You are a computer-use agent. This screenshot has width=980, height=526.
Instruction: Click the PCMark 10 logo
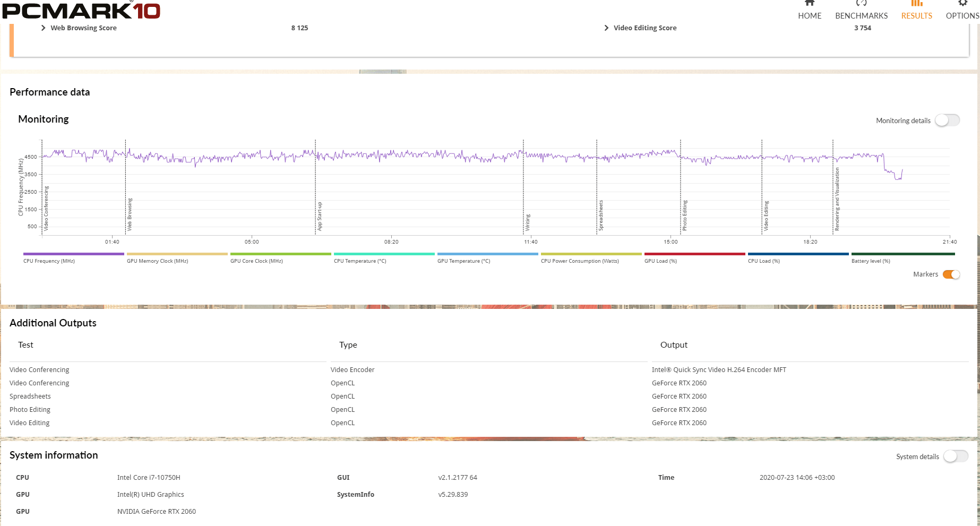(81, 11)
